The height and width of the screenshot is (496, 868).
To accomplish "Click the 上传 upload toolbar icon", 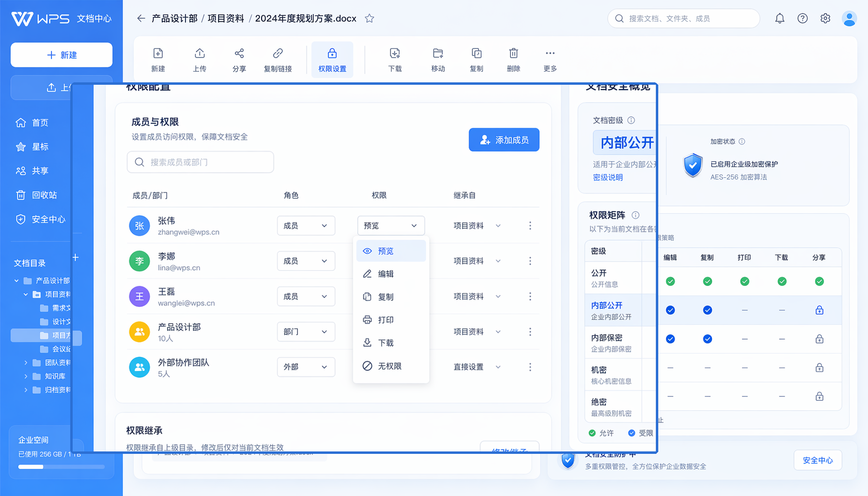I will [x=200, y=53].
